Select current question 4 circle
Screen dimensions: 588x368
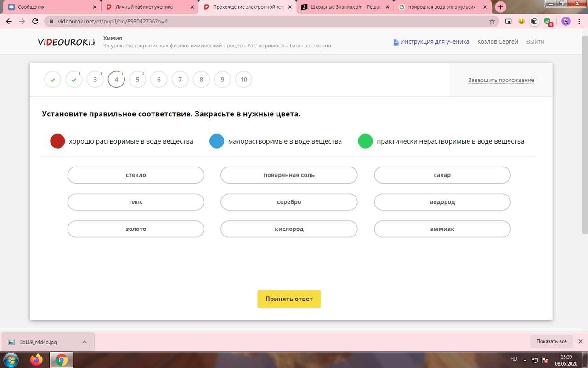(x=116, y=80)
